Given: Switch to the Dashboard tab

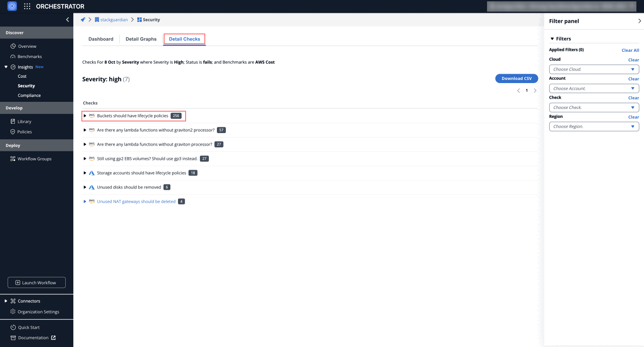Looking at the screenshot, I should point(101,39).
